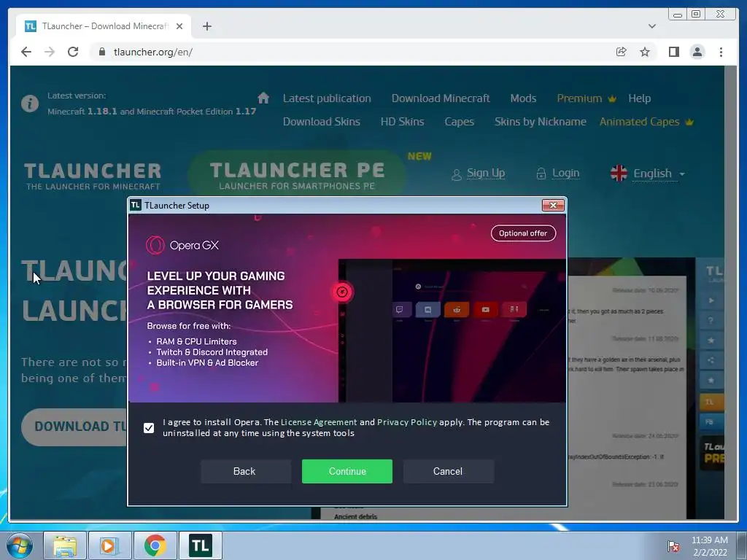
Task: Click the blue FB sidebar icon
Action: (711, 421)
